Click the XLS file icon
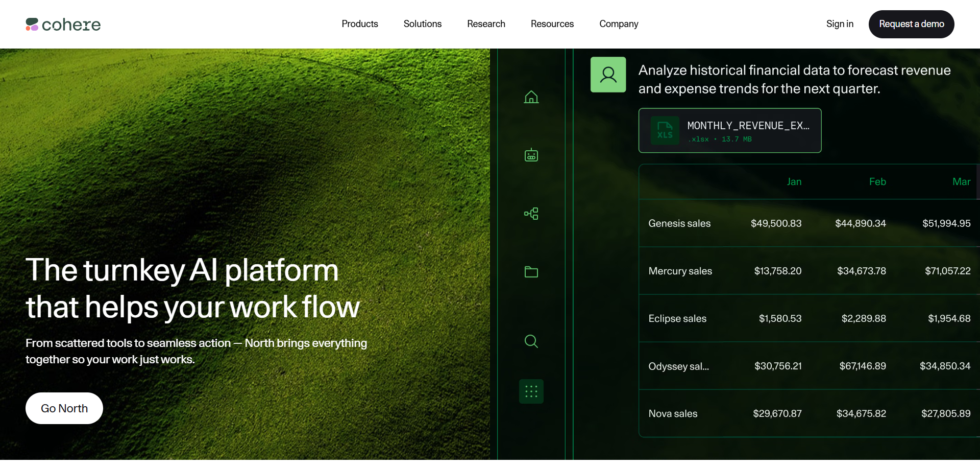The height and width of the screenshot is (466, 980). (x=665, y=130)
